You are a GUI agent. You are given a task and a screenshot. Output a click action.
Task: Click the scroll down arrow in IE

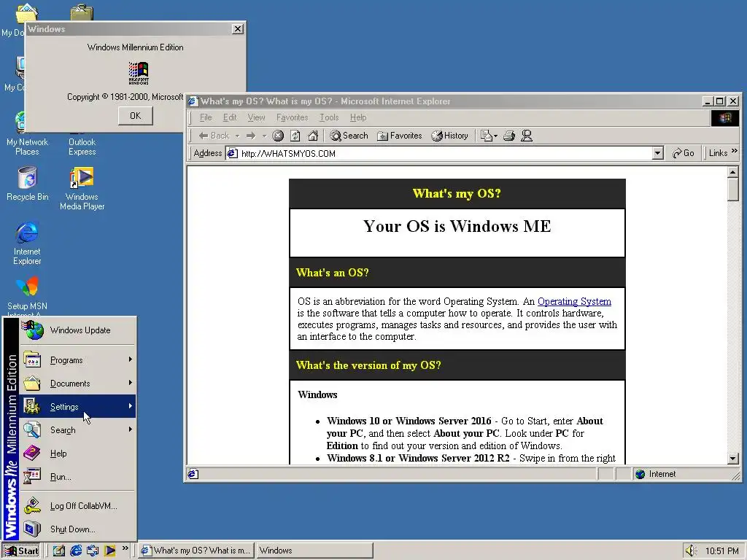(x=733, y=458)
